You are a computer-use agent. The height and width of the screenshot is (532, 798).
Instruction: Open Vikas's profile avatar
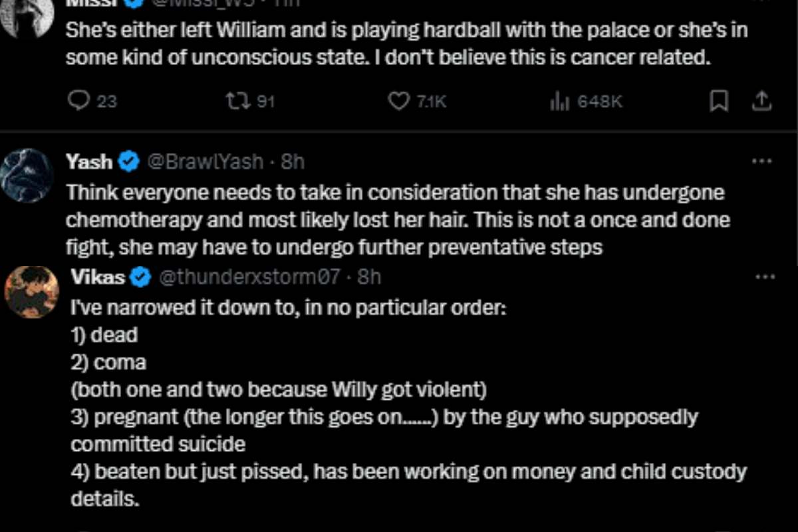(31, 292)
